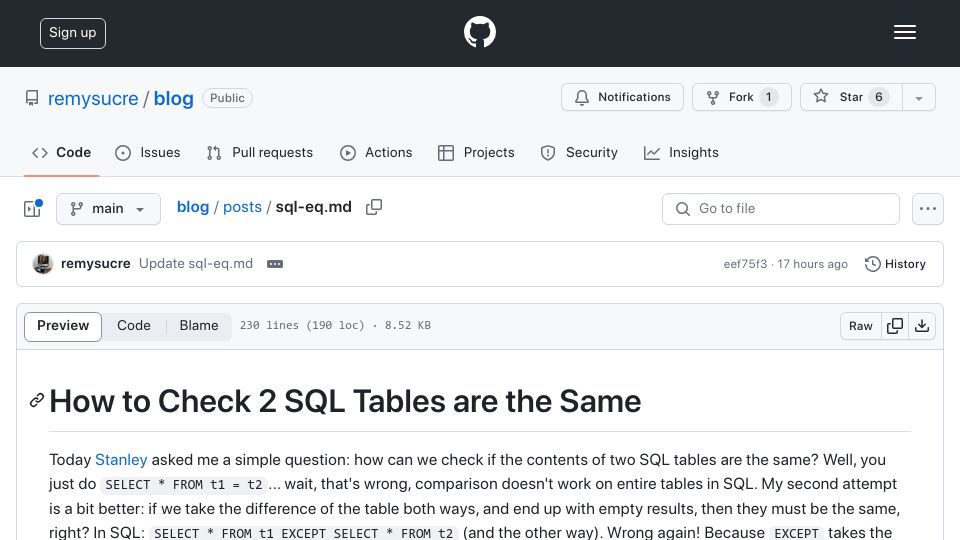
Task: Go to posts folder in breadcrumb
Action: tap(242, 207)
